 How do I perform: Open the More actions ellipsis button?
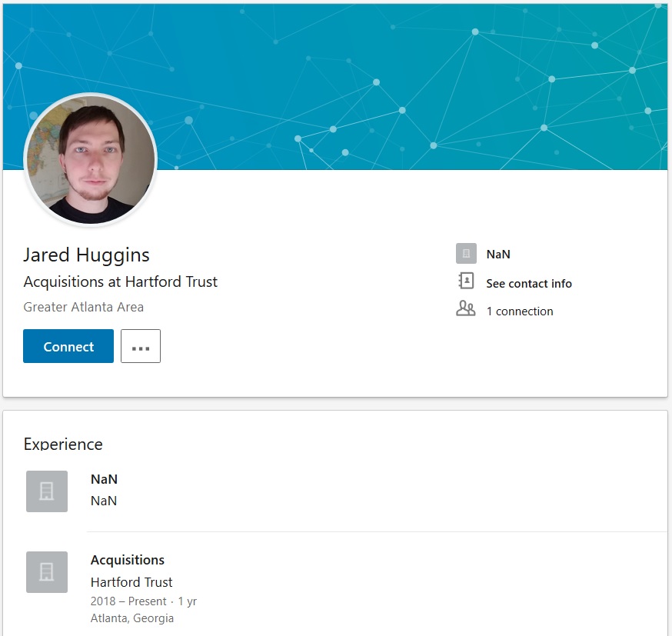click(141, 346)
